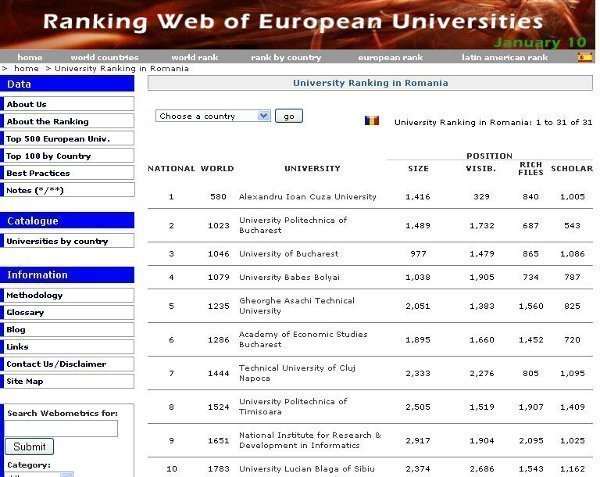
Task: Open the Methodology link
Action: coord(69,295)
